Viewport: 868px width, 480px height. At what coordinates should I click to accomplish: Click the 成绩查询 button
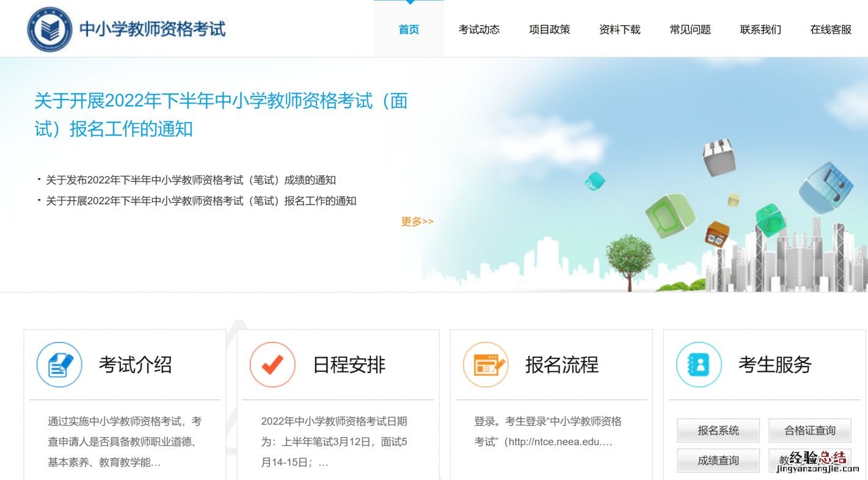[718, 460]
